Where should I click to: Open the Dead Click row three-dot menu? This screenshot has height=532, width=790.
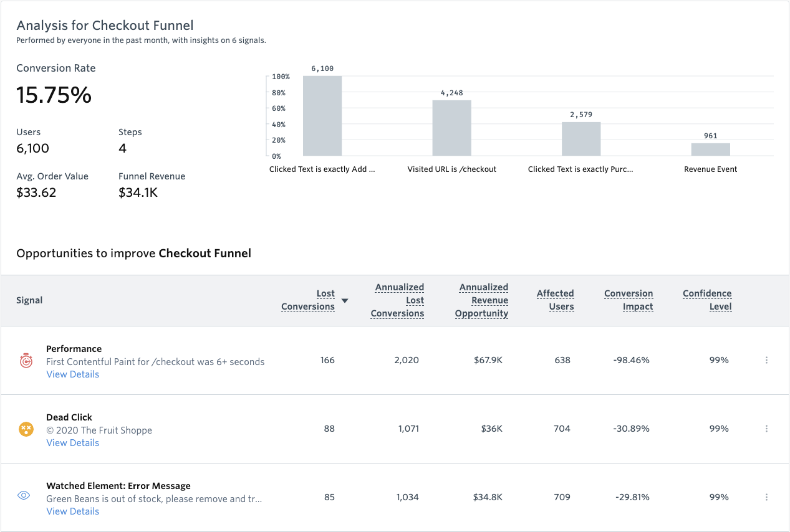(x=766, y=429)
